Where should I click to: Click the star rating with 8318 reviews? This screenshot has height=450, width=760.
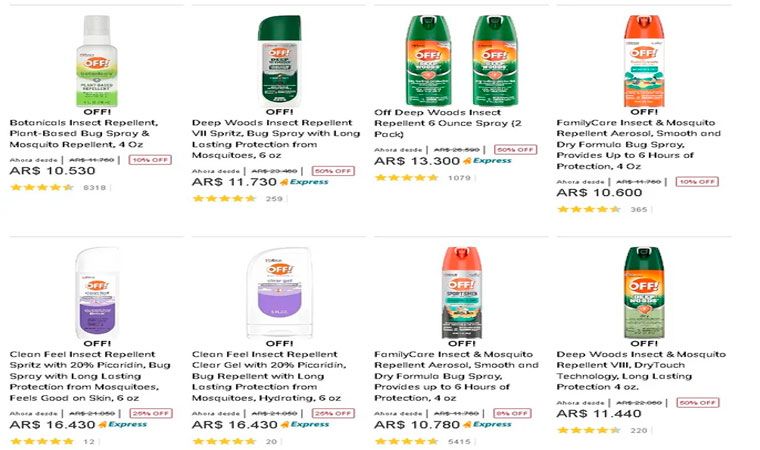(x=41, y=187)
